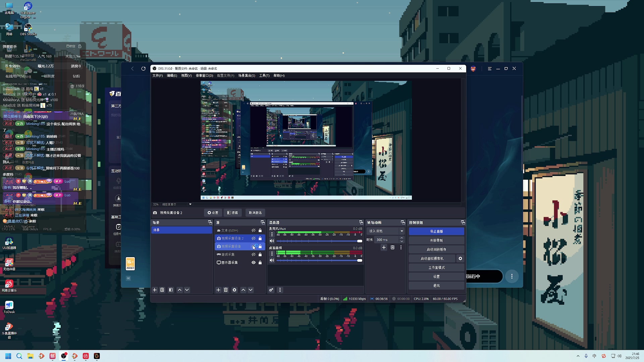Open Windows Start button on taskbar
This screenshot has width=644, height=362.
coord(8,356)
